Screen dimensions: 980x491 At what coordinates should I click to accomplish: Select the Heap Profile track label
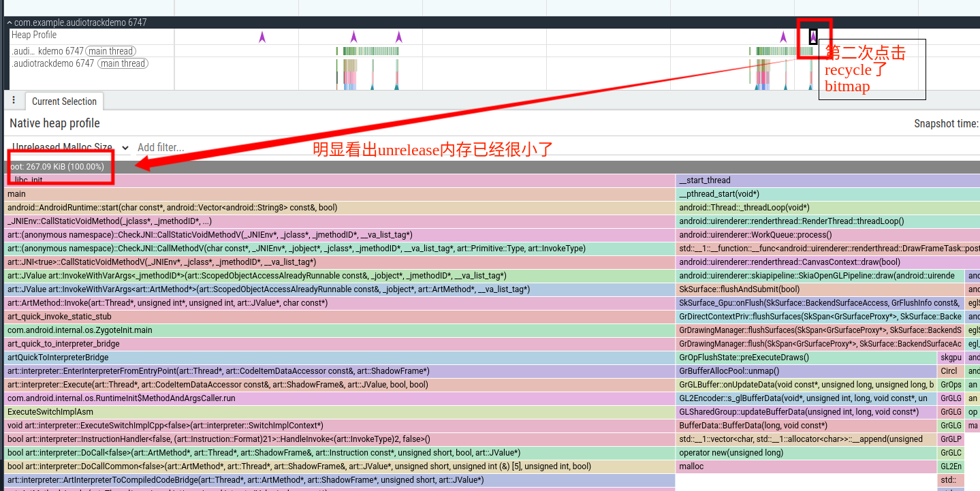(34, 35)
